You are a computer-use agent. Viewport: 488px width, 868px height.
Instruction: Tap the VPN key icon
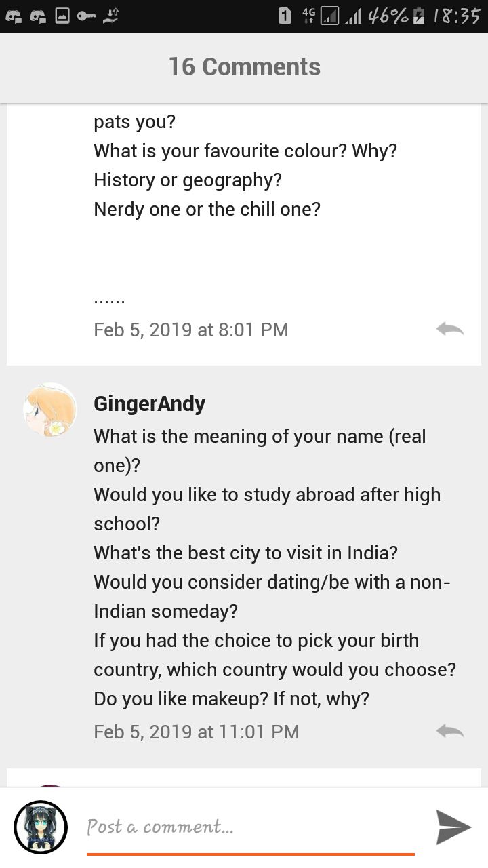point(86,16)
